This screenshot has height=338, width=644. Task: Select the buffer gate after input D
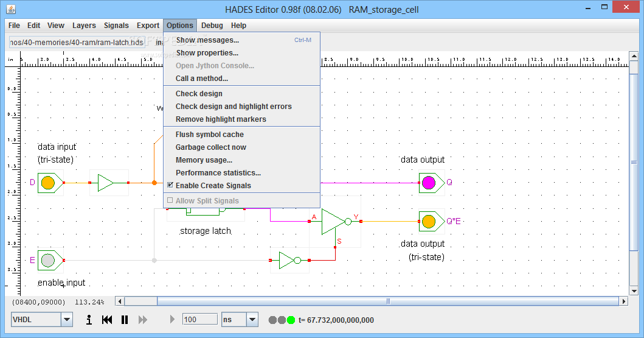click(106, 183)
